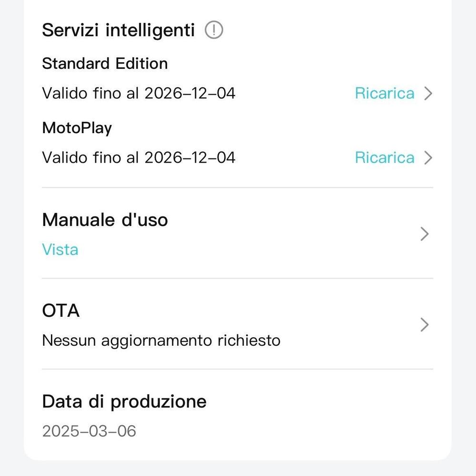Open the Manuale d'uso chevron arrow

[425, 234]
